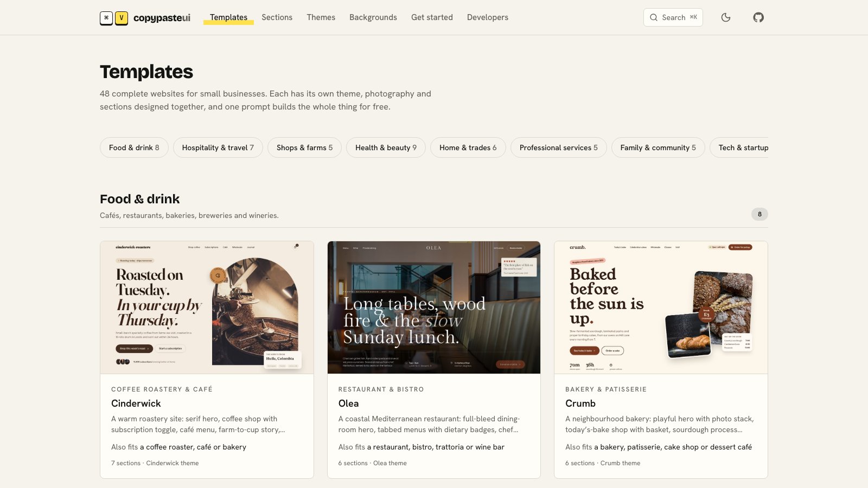Open the Get started page
The width and height of the screenshot is (868, 488).
(x=432, y=17)
